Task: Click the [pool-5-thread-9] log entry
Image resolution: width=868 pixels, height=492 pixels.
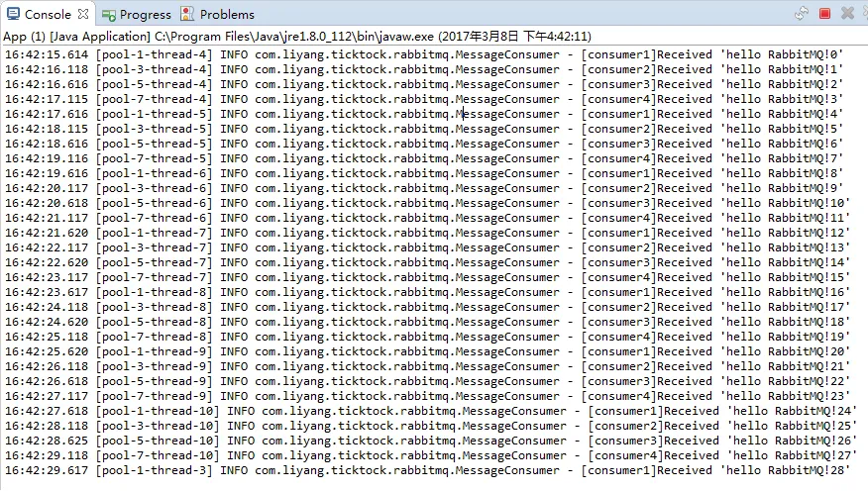Action: tap(427, 381)
